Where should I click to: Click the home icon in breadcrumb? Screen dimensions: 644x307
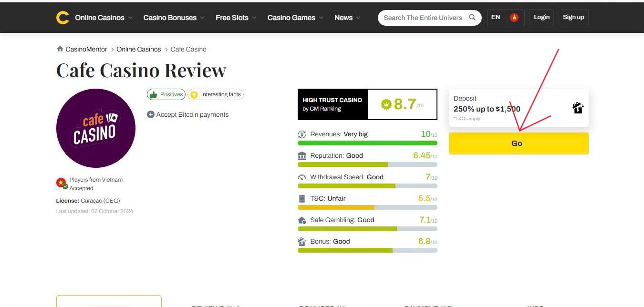click(60, 49)
